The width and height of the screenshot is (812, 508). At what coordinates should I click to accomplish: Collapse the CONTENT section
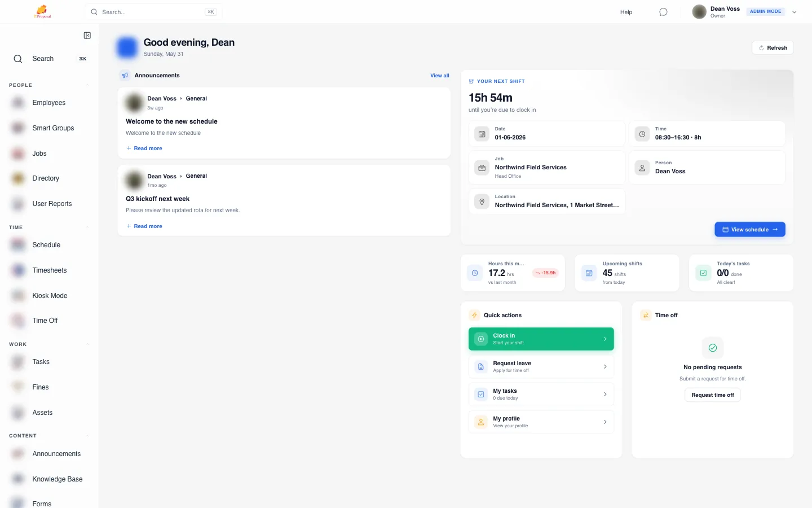pos(87,436)
